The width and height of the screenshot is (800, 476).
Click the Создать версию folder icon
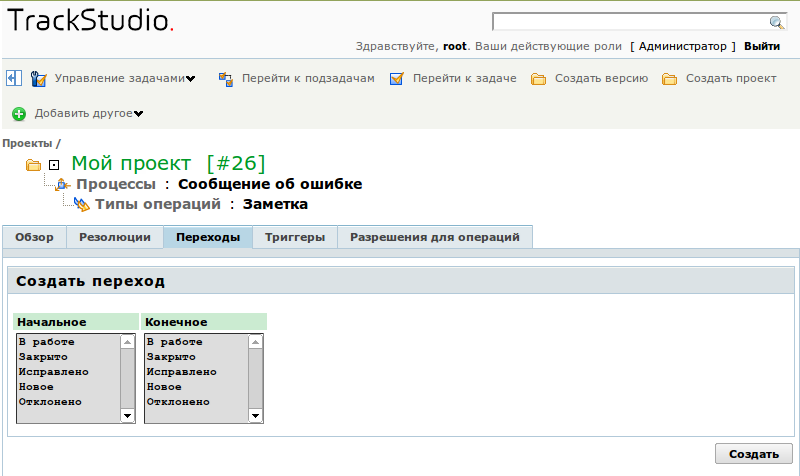(538, 79)
